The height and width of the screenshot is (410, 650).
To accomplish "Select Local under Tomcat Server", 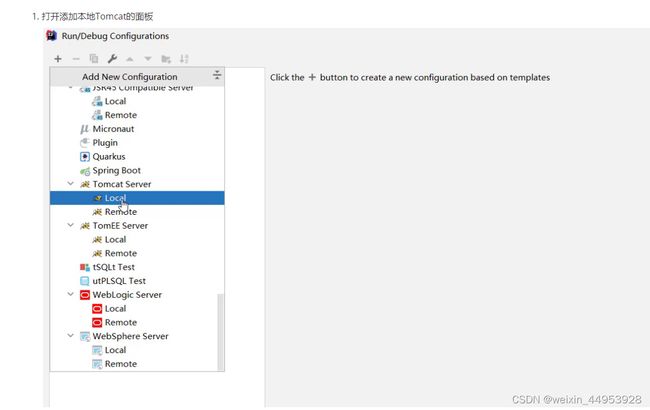I will coord(137,198).
